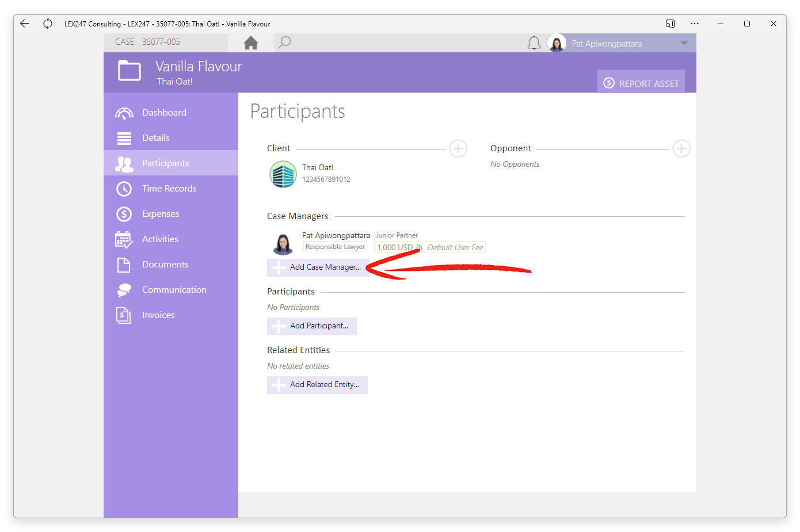Click the case folder icon in the header

129,71
